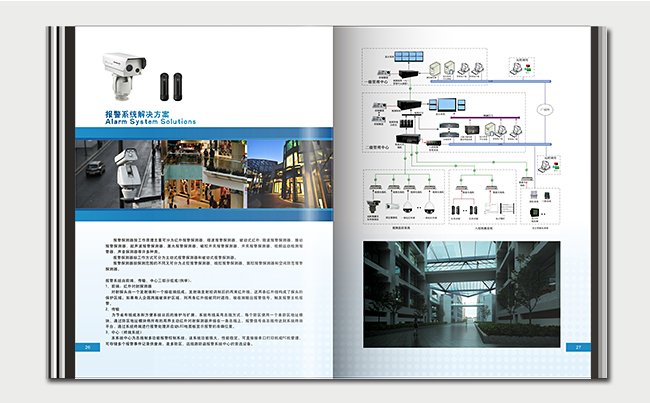Image resolution: width=650 pixels, height=403 pixels.
Task: Click the paragraph line starting 2、传输
Action: [x=112, y=309]
